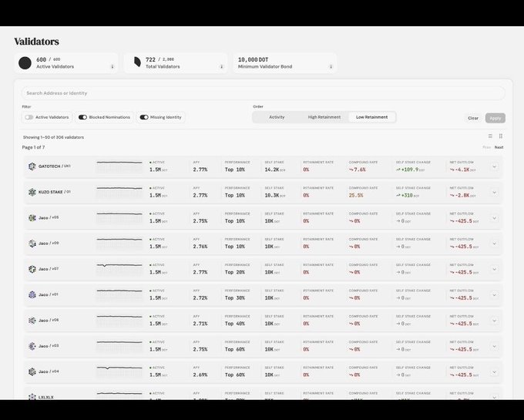524x420 pixels.
Task: Select the Activity order tab
Action: click(277, 117)
